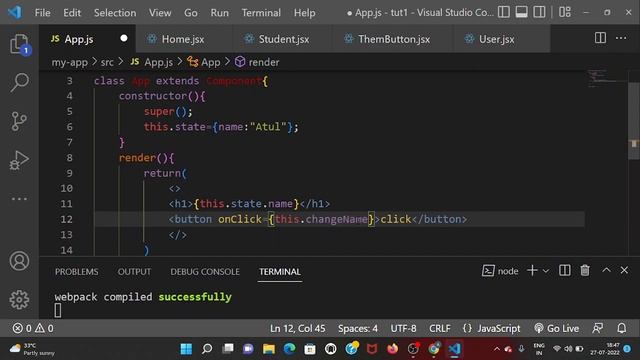
Task: Open Windows Start menu
Action: (186, 349)
